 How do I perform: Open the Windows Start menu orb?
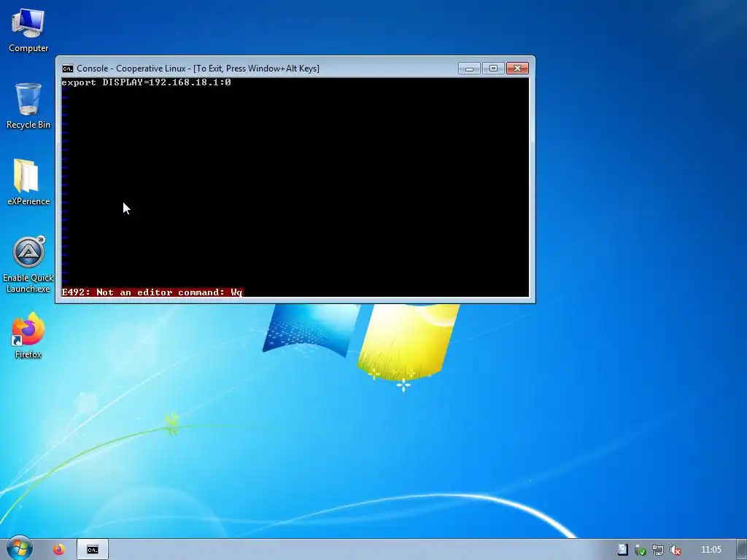(20, 548)
